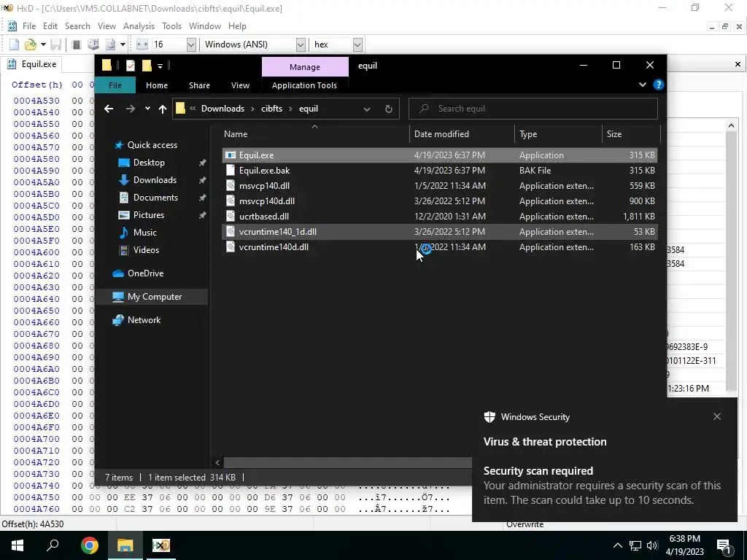Open Explorer Share ribbon tab
Image resolution: width=747 pixels, height=560 pixels.
[199, 85]
